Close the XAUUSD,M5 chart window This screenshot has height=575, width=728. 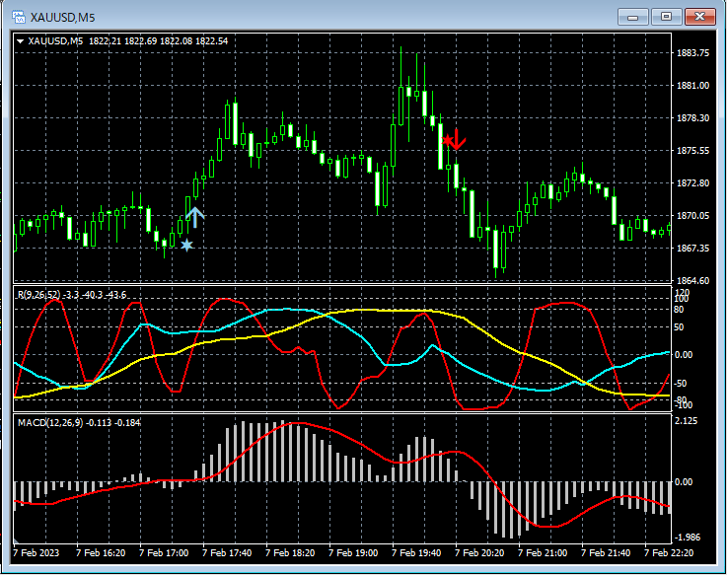[x=700, y=17]
